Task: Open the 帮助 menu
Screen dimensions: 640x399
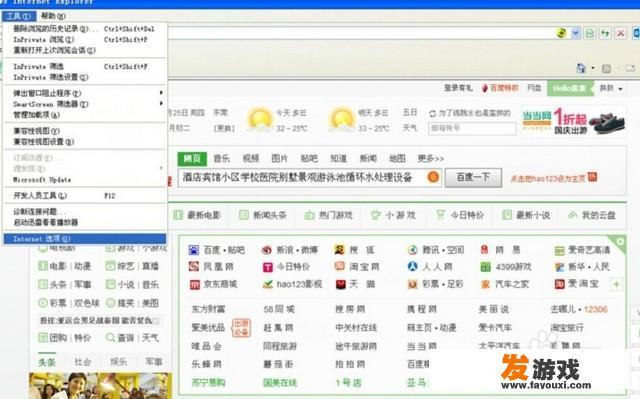Action: click(53, 16)
